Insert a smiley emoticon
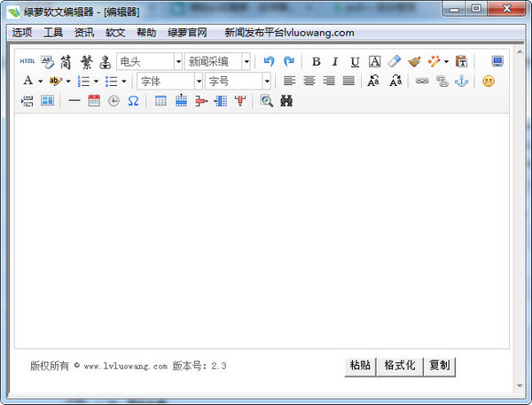 [x=489, y=82]
